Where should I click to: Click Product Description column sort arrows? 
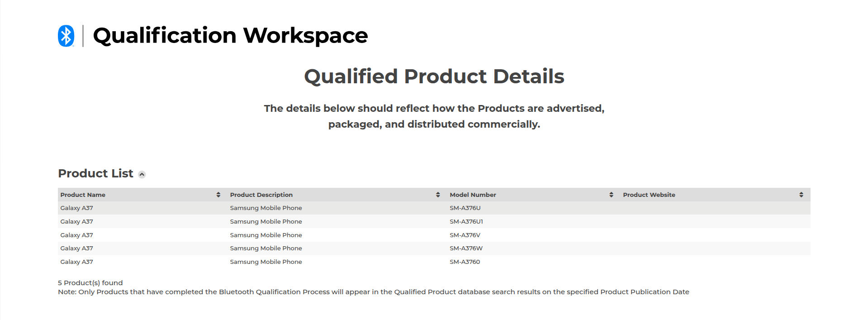pos(438,195)
